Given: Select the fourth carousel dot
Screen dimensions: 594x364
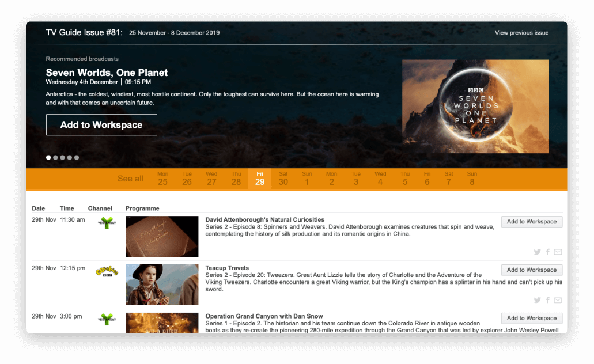Looking at the screenshot, I should pos(69,158).
